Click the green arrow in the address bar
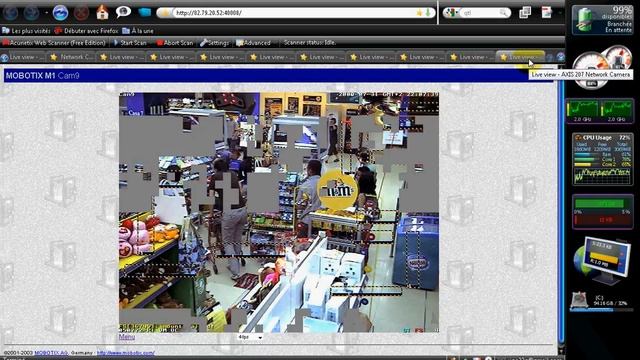Screen dimensions: 640x360 click(428, 13)
